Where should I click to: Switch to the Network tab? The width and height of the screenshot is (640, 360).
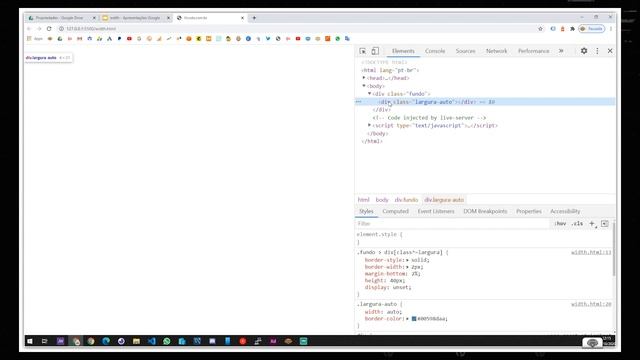click(x=496, y=51)
